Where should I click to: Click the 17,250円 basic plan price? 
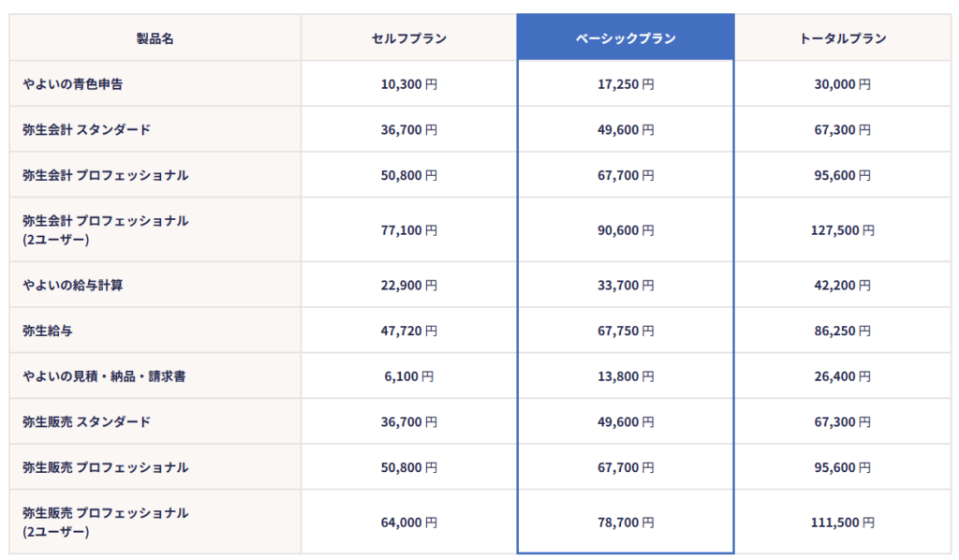click(x=626, y=84)
